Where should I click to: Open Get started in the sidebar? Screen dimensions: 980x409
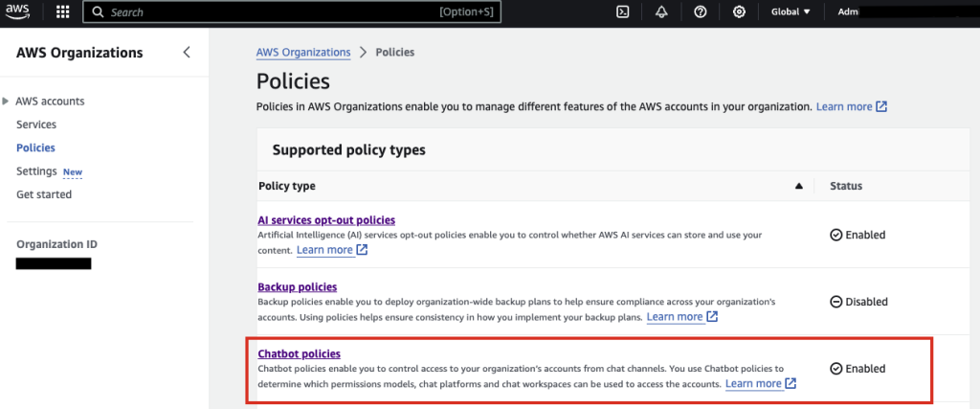[44, 194]
